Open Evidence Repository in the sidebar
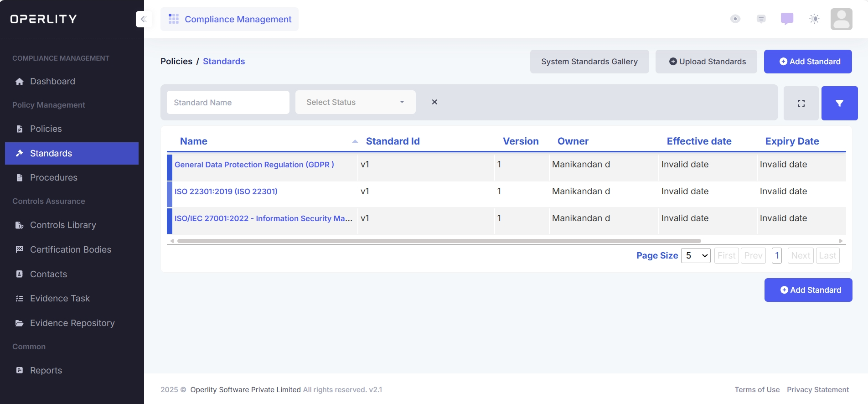Screen dimensions: 868x404 coord(72,323)
